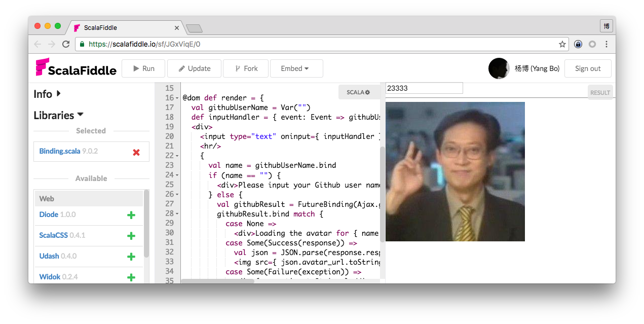Open the Embed dropdown

(296, 68)
